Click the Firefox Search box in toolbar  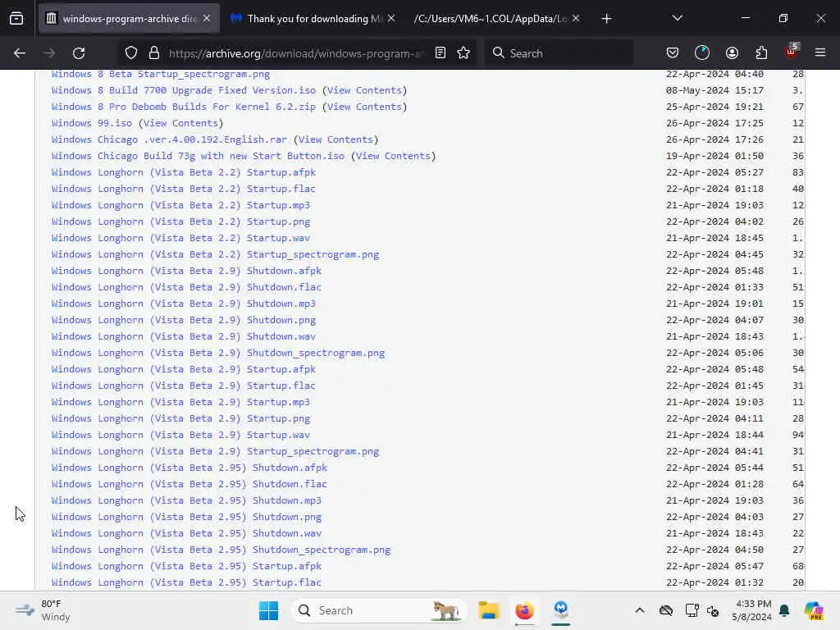559,53
